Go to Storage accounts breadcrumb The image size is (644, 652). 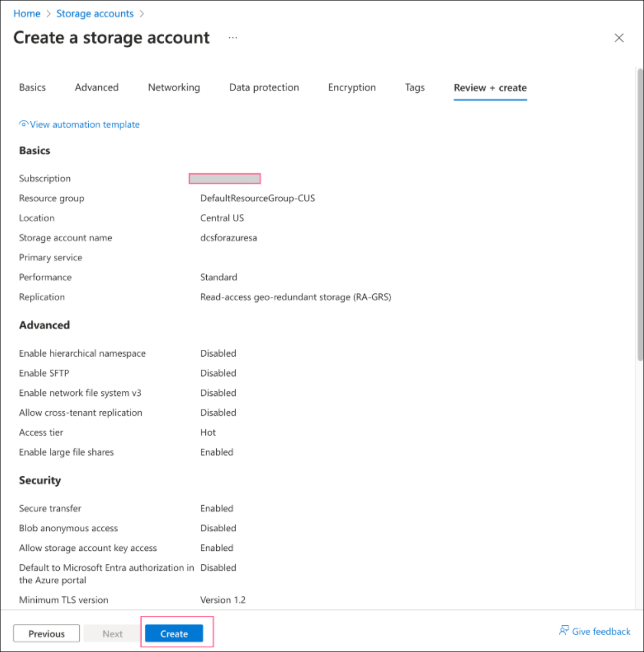click(95, 14)
